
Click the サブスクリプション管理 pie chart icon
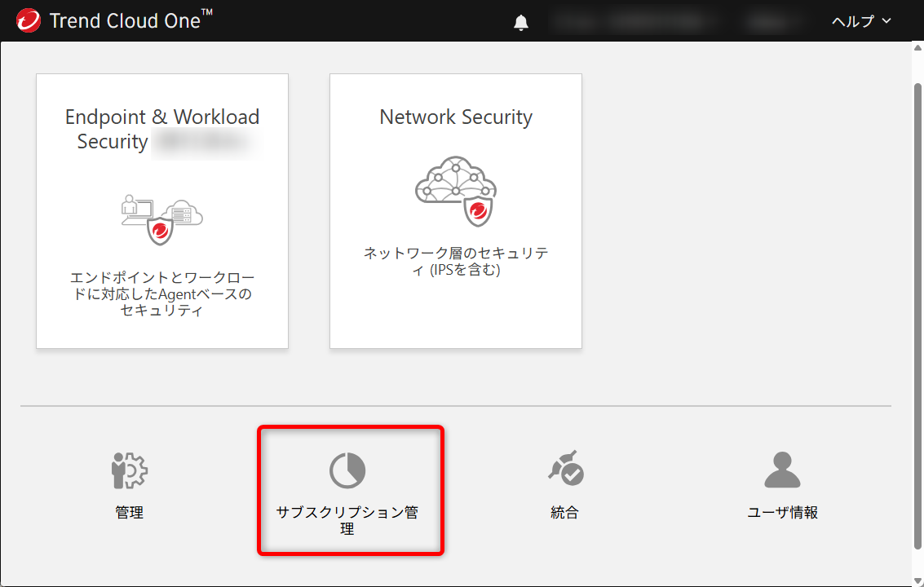pyautogui.click(x=347, y=470)
